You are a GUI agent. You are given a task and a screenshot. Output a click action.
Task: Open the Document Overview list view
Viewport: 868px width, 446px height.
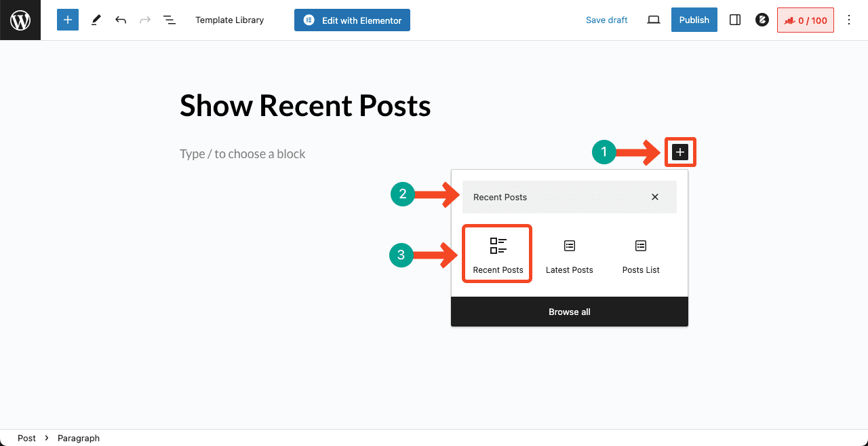point(170,20)
